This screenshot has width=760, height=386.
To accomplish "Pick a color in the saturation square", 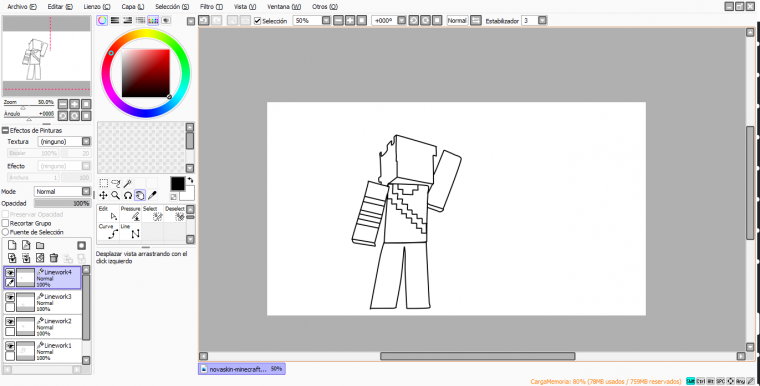I will click(145, 73).
